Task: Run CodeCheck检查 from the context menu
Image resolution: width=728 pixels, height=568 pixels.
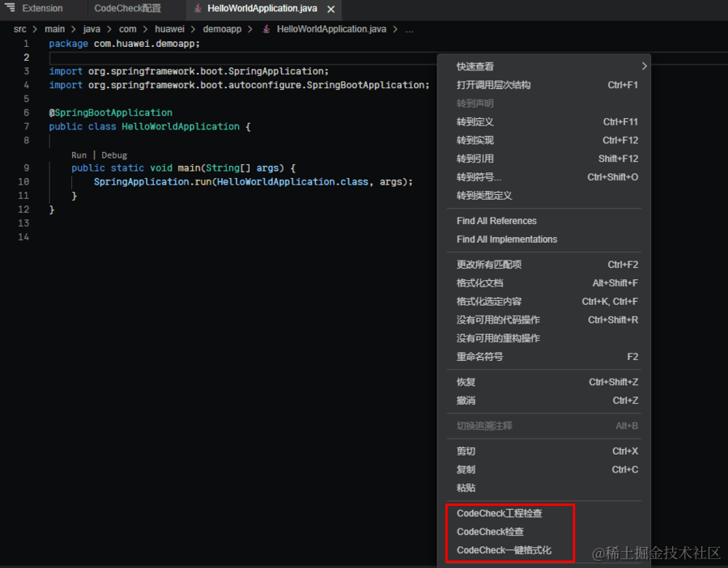Action: click(x=543, y=532)
